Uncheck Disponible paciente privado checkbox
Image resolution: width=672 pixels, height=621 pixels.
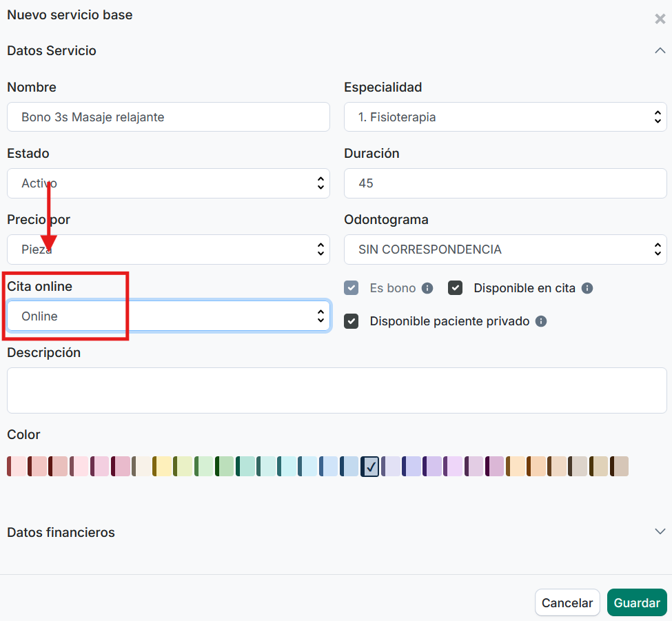tap(352, 321)
